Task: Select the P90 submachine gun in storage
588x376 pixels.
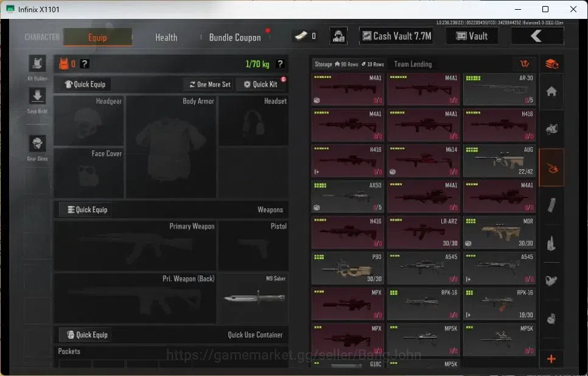Action: pyautogui.click(x=348, y=268)
